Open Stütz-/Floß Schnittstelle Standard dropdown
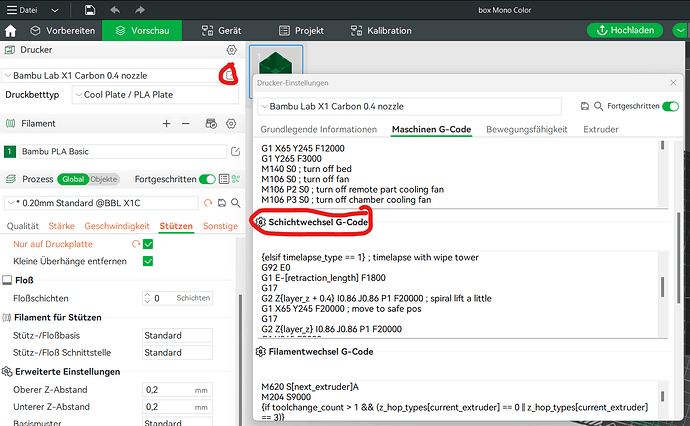Screen dimensions: 690x426 coord(177,353)
